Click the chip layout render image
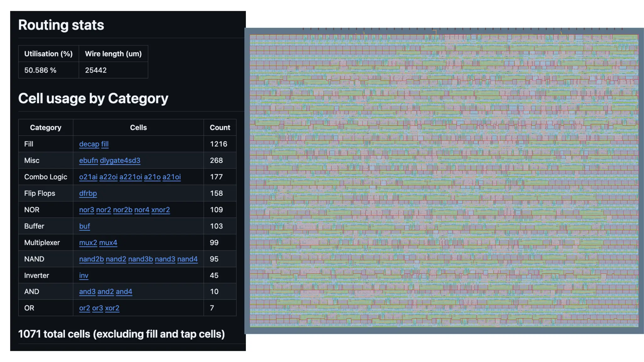This screenshot has width=644, height=362. coord(444,181)
